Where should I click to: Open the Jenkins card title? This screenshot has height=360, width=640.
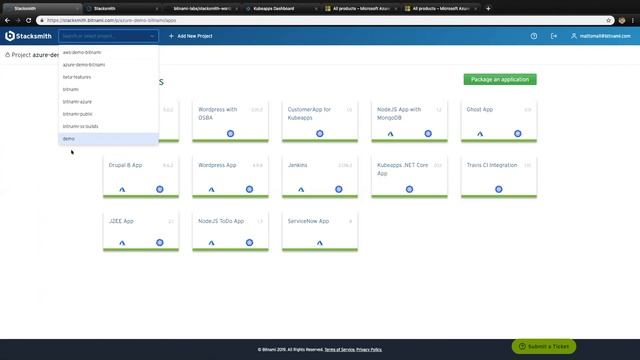click(x=298, y=165)
